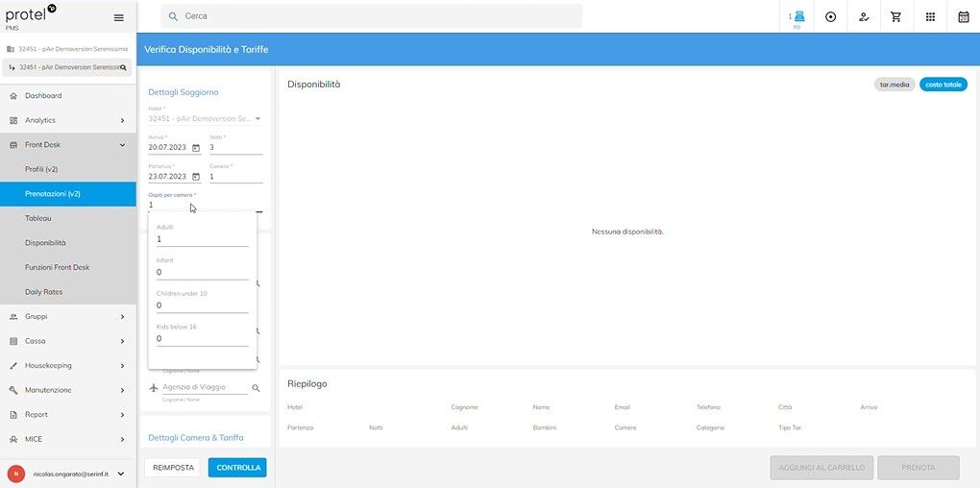980x488 pixels.
Task: Click the departure date calendar picker icon
Action: click(x=196, y=177)
